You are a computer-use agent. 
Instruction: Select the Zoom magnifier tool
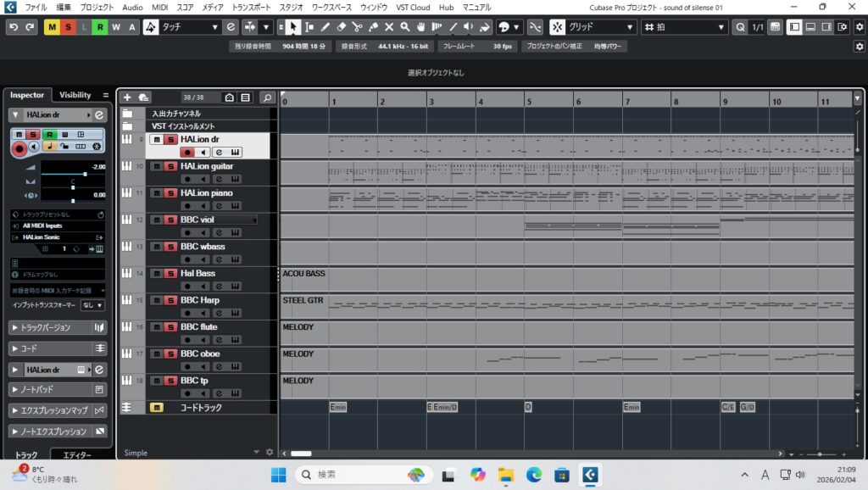click(x=406, y=27)
